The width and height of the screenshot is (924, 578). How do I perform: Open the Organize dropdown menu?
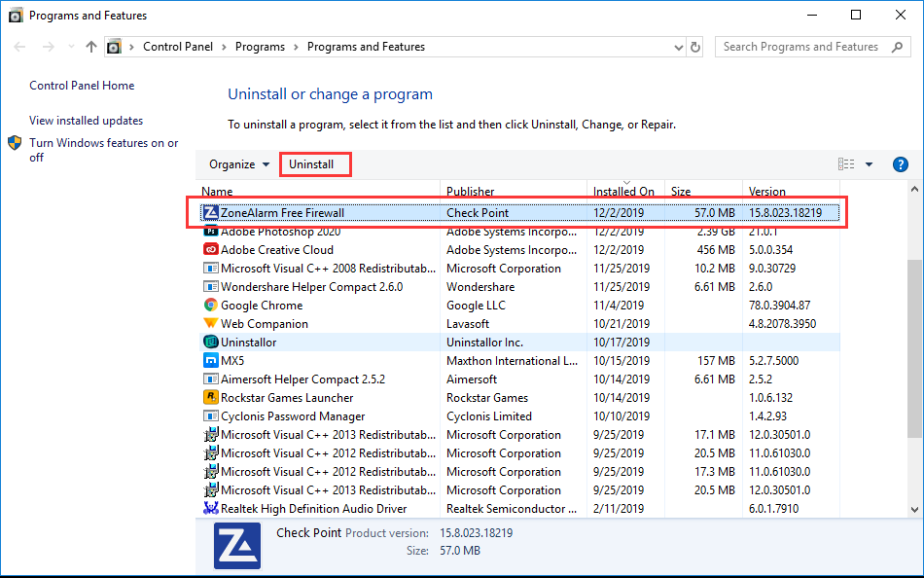[x=239, y=164]
